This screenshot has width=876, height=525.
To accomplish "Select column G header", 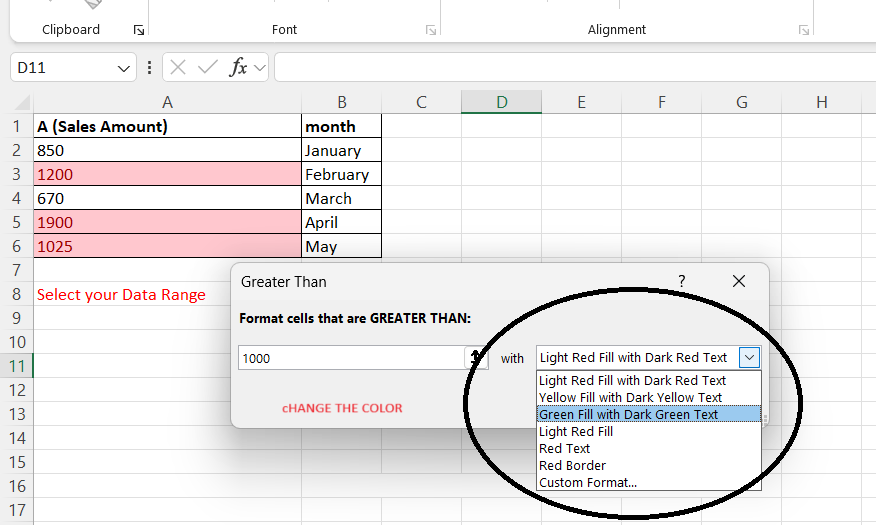I will tap(741, 102).
